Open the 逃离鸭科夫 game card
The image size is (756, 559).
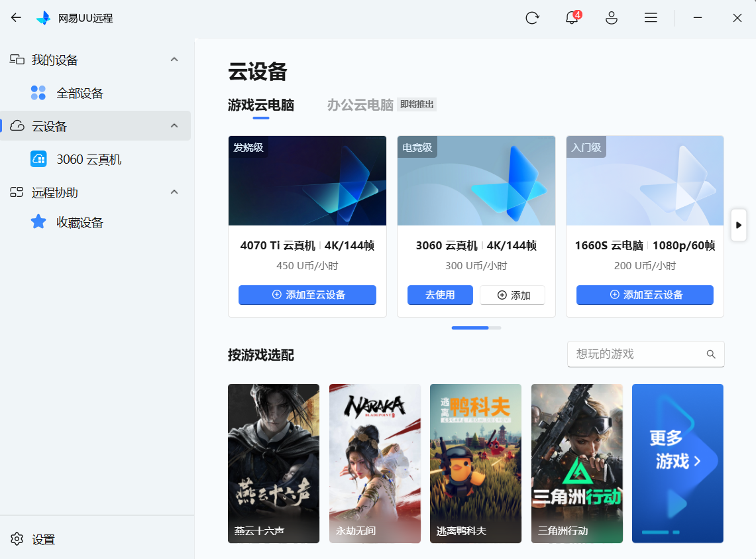pyautogui.click(x=475, y=464)
